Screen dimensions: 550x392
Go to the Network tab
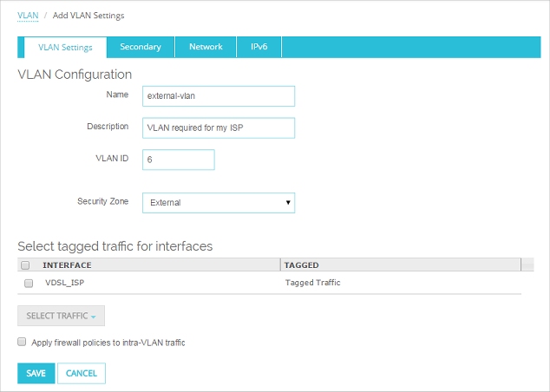point(206,47)
